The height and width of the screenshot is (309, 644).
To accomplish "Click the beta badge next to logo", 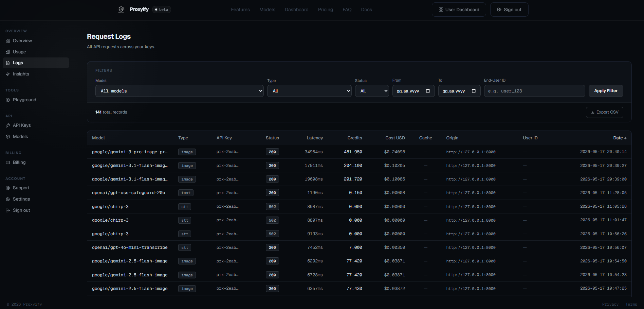I will point(162,10).
